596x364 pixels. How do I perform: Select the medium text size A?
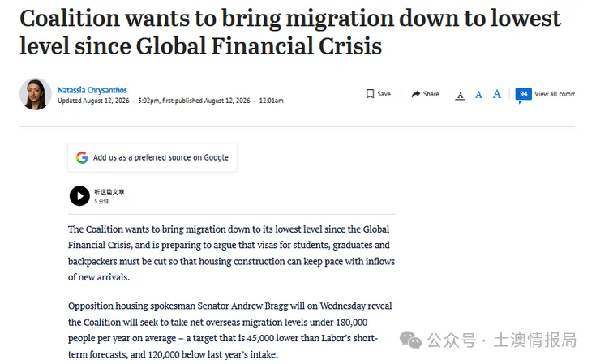pyautogui.click(x=478, y=95)
